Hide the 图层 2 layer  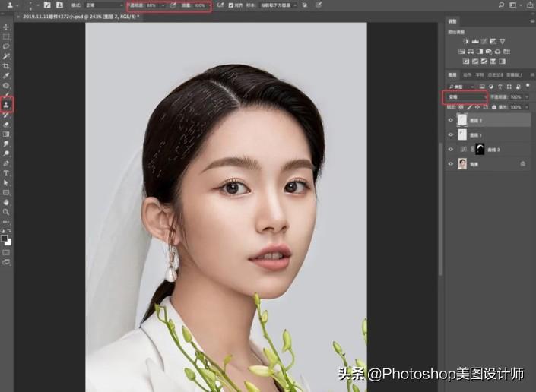click(450, 120)
